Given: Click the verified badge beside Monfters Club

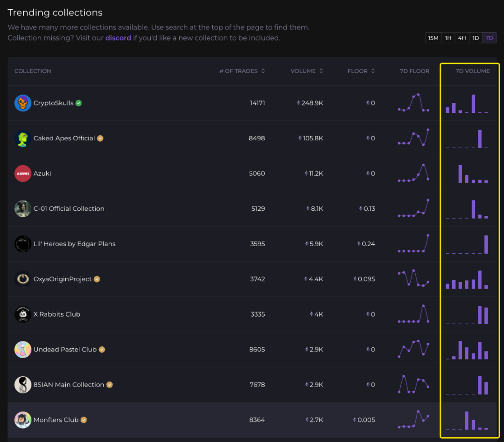Looking at the screenshot, I should [84, 420].
